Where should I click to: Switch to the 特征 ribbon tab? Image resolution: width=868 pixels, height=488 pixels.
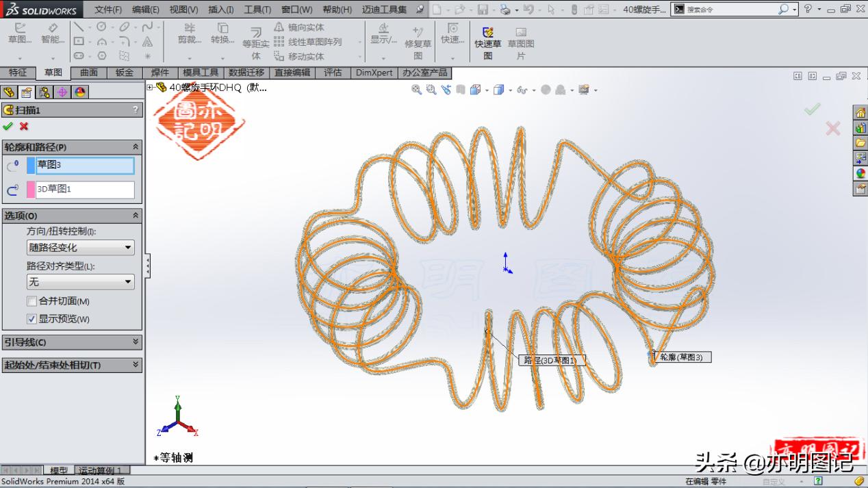(x=18, y=72)
